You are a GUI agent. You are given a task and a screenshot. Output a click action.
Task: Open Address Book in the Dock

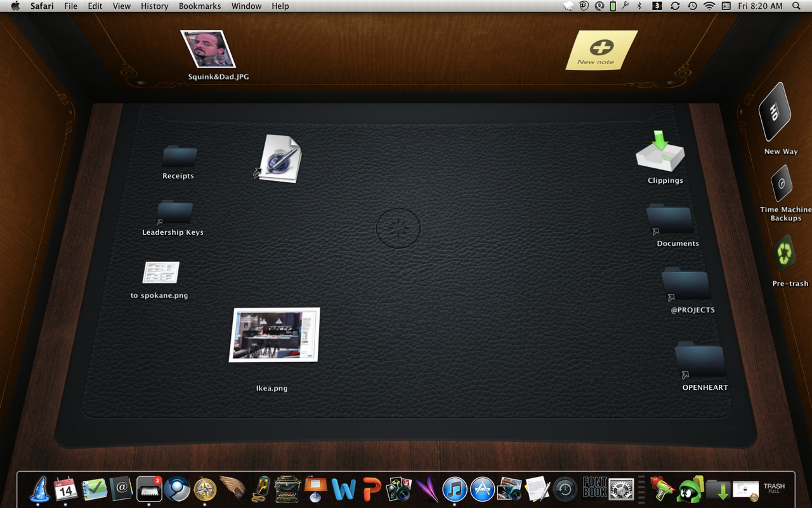tap(121, 489)
